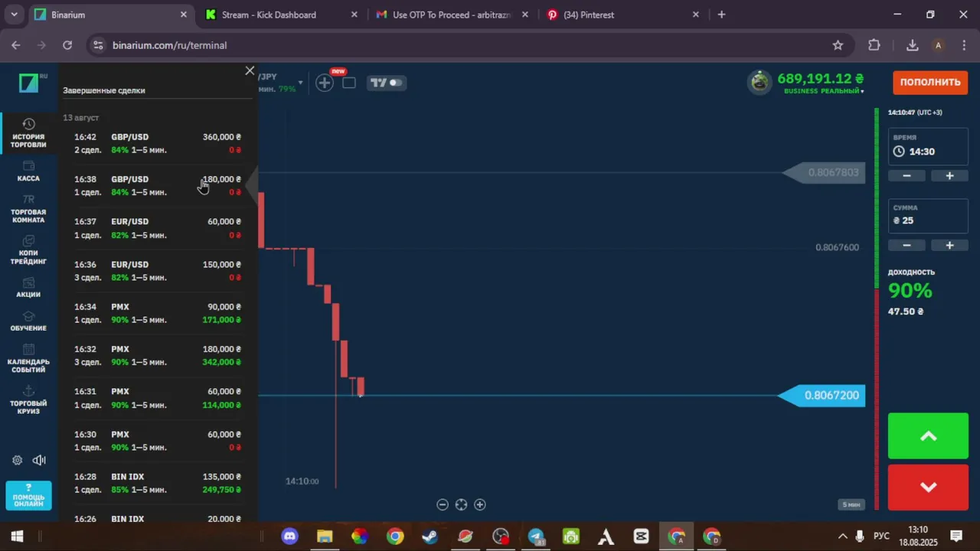Toggle sound with the speaker icon

pyautogui.click(x=39, y=460)
